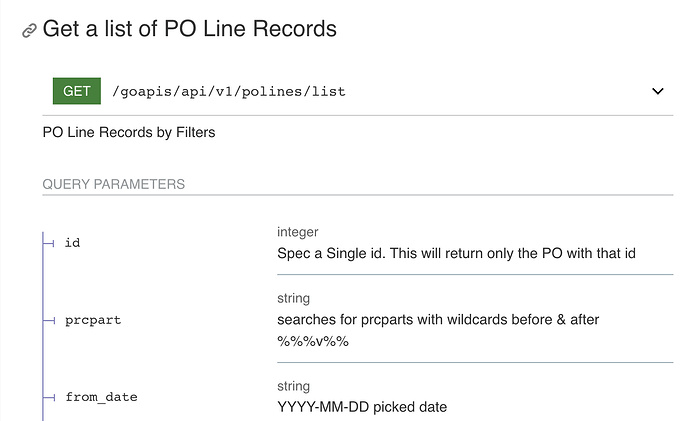The width and height of the screenshot is (690, 421).
Task: Select the from_date parameter name
Action: point(101,397)
